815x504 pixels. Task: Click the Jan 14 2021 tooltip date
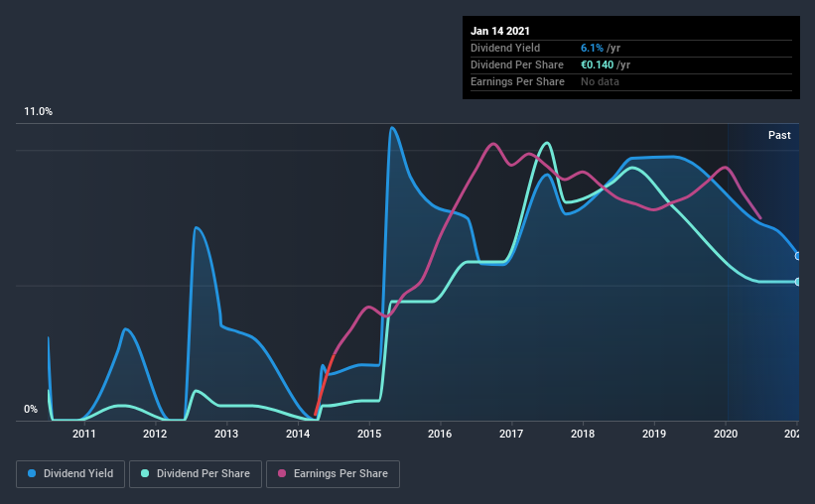pos(500,31)
